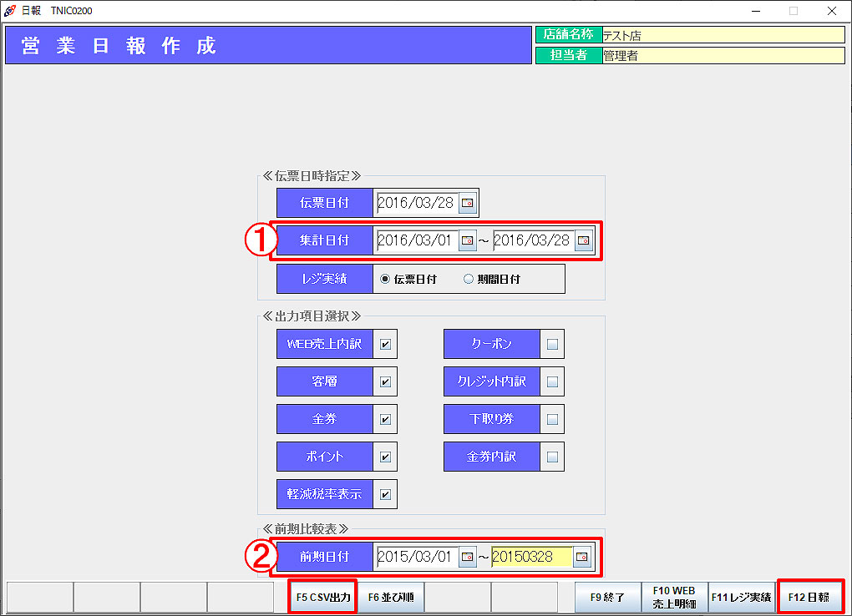Open calendar for 前期日付 start date
Screen dimensions: 852x616
[x=467, y=557]
